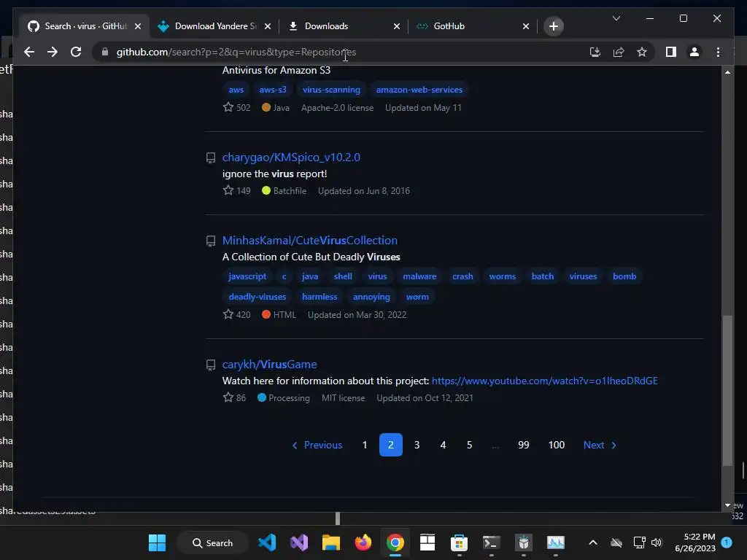Viewport: 747px width, 560px height.
Task: View site info via the lock icon
Action: coord(105,52)
